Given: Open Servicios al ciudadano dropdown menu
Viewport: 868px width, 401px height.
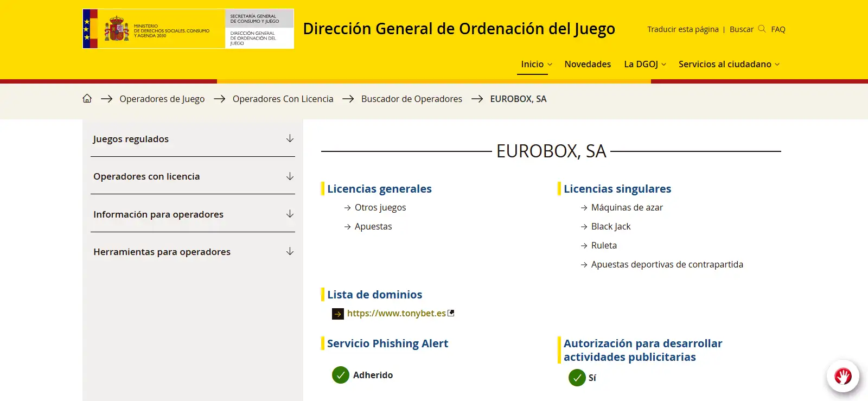Looking at the screenshot, I should (729, 64).
